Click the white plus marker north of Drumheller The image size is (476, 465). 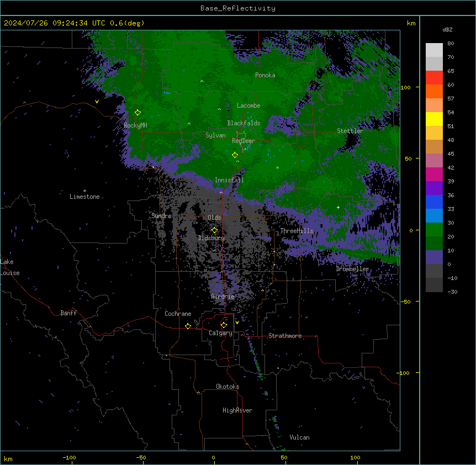(338, 207)
